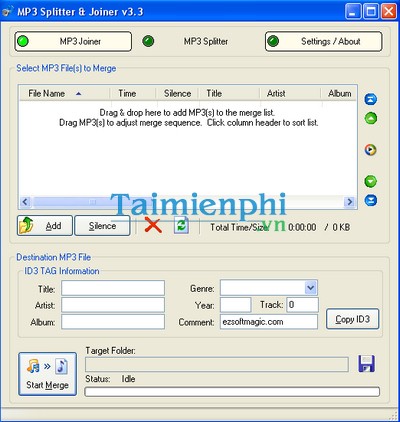
Task: Click the merge progress bar
Action: click(232, 391)
